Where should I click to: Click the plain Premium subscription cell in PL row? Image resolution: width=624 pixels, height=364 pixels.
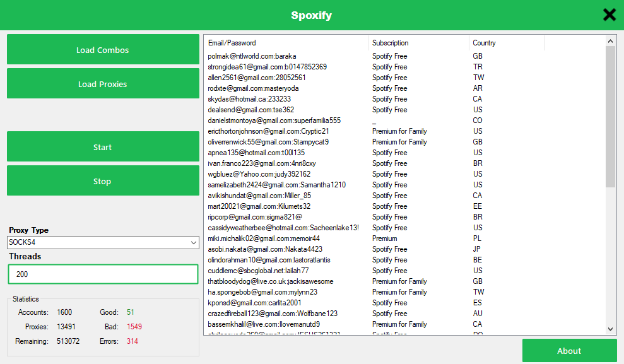(x=384, y=238)
